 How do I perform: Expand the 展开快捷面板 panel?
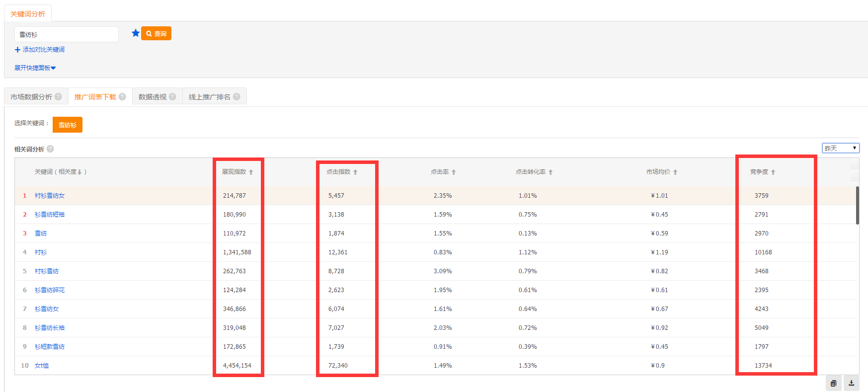pyautogui.click(x=35, y=68)
